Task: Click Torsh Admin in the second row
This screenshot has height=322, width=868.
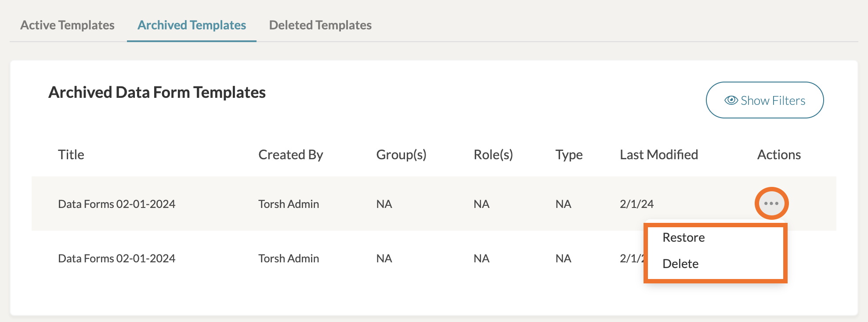Action: click(289, 258)
